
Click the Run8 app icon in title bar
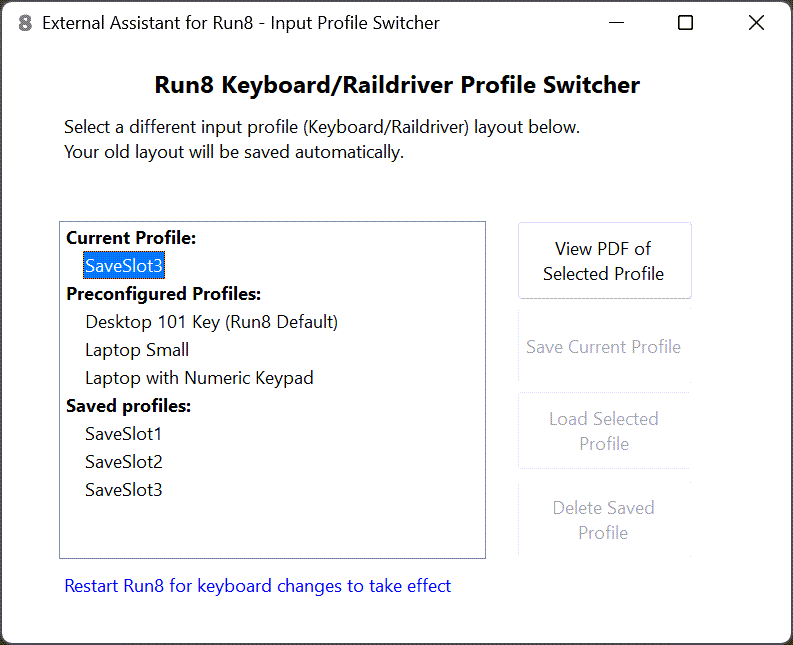pos(25,23)
